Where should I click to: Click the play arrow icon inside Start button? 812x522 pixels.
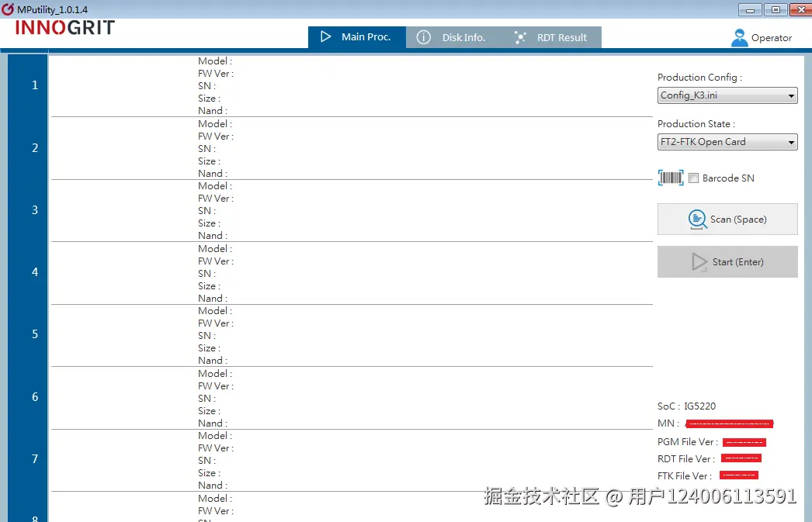pos(699,261)
